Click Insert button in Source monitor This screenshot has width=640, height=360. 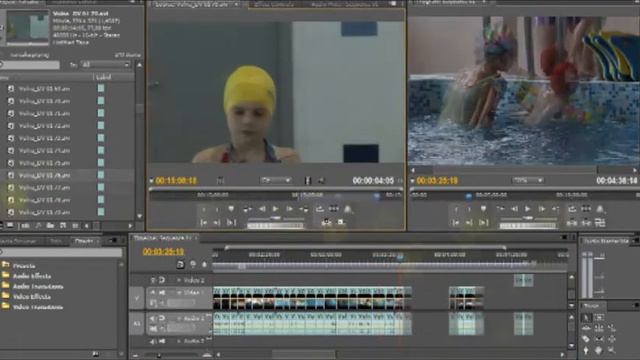(326, 222)
